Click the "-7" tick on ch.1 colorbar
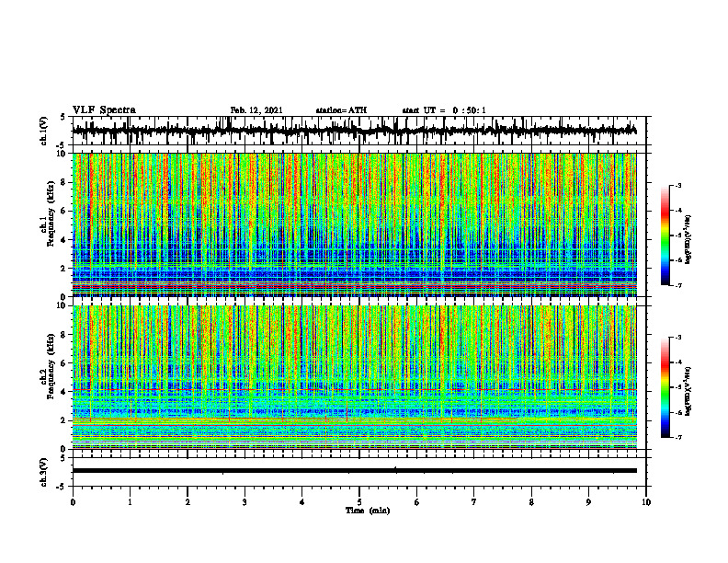This screenshot has height=563, width=728. tap(678, 286)
